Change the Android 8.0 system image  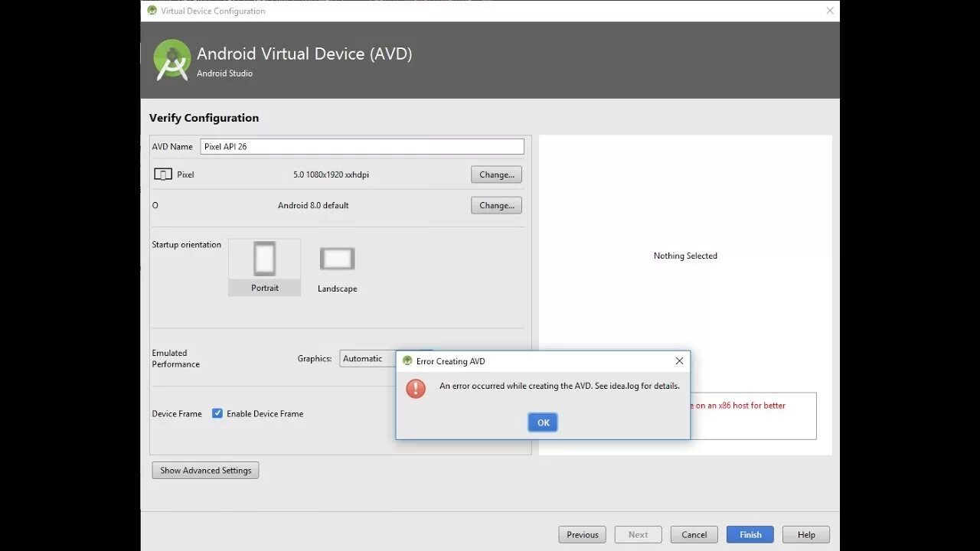496,205
